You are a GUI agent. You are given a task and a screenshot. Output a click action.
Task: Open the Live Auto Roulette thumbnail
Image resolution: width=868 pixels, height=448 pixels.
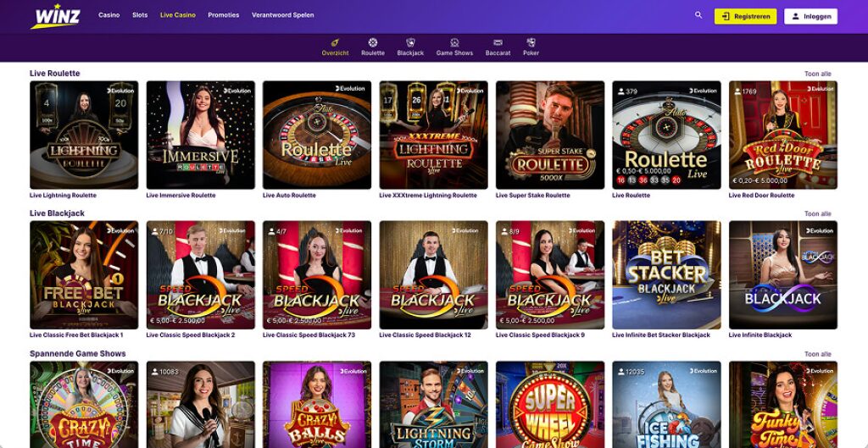pyautogui.click(x=317, y=135)
